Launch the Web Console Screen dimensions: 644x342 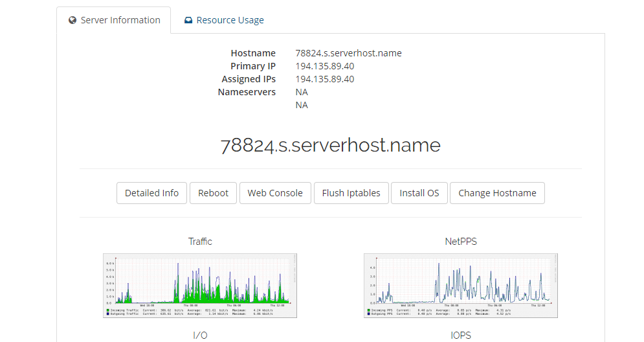coord(274,193)
